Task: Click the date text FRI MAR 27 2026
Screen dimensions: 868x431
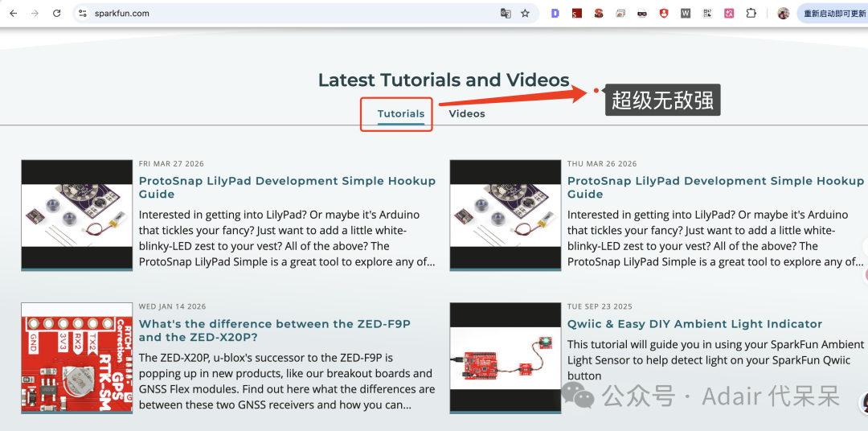Action: [x=171, y=164]
